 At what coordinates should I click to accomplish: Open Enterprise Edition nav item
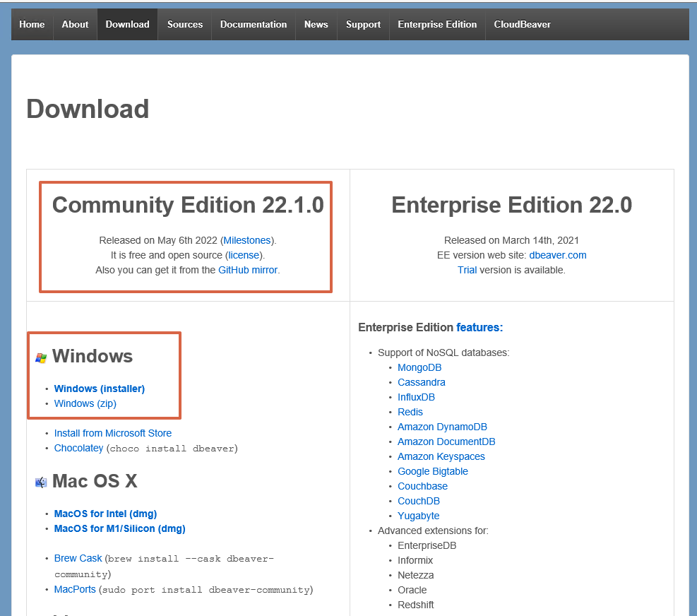pos(437,25)
